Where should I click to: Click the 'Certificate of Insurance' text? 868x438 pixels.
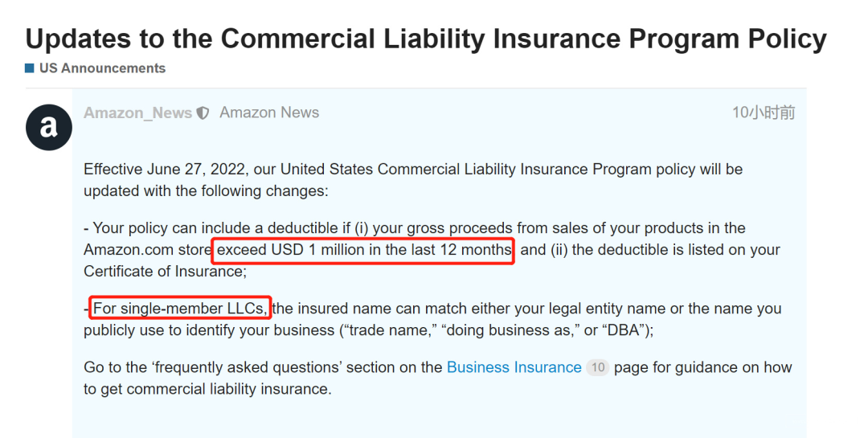tap(162, 272)
